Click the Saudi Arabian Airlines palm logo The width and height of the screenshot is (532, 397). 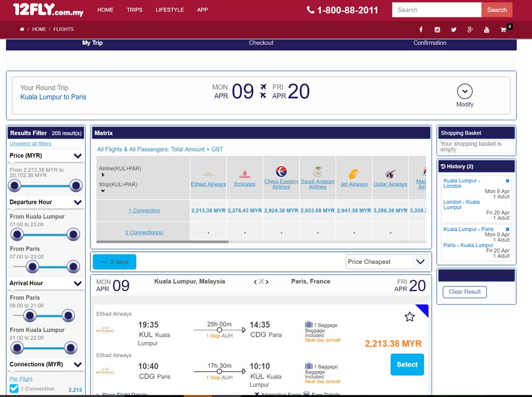click(x=318, y=171)
